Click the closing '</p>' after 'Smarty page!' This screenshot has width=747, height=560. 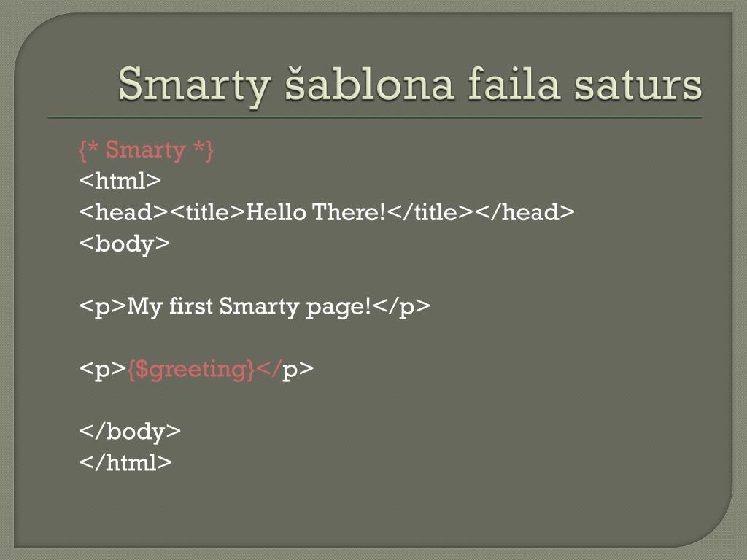click(x=402, y=307)
